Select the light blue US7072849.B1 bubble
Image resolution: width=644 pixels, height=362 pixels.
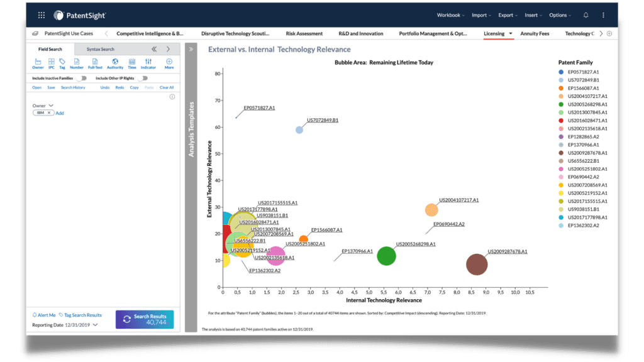299,129
